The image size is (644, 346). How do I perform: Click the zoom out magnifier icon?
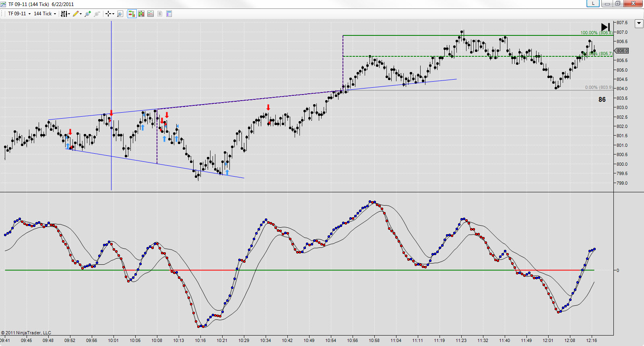[97, 14]
